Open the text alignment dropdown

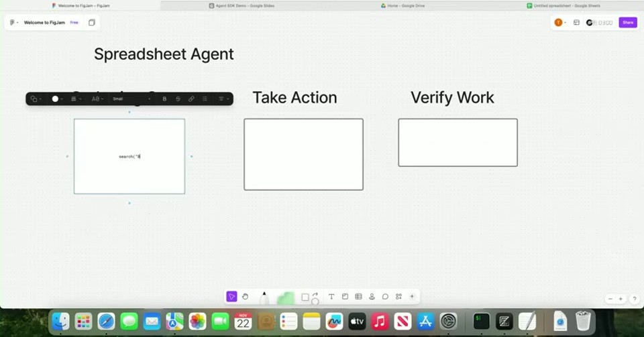tap(223, 98)
